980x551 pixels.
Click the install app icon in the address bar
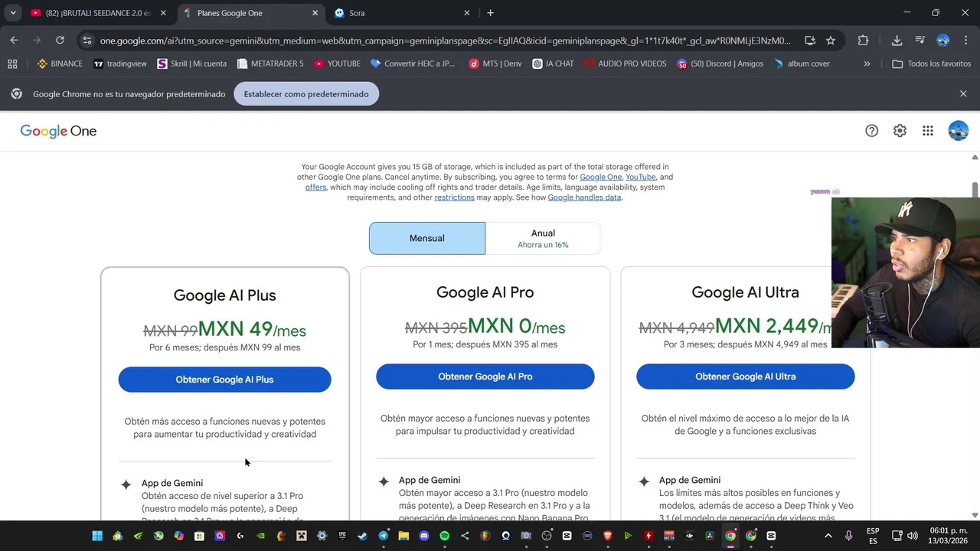coord(810,40)
